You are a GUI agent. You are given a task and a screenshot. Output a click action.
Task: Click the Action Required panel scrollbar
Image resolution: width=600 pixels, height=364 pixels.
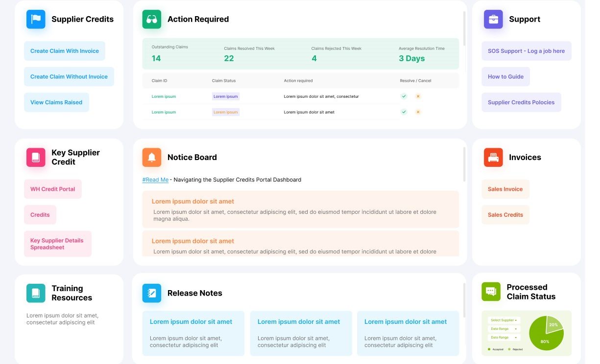pos(464,28)
